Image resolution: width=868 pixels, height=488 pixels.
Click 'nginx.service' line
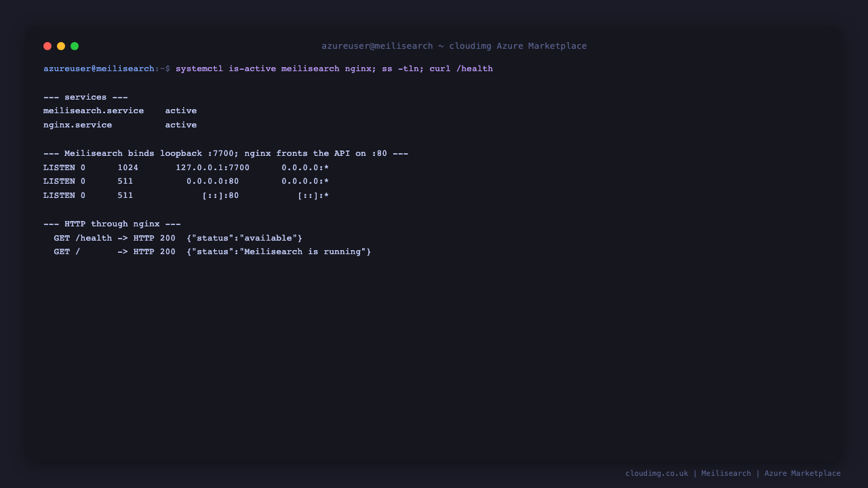tap(78, 125)
